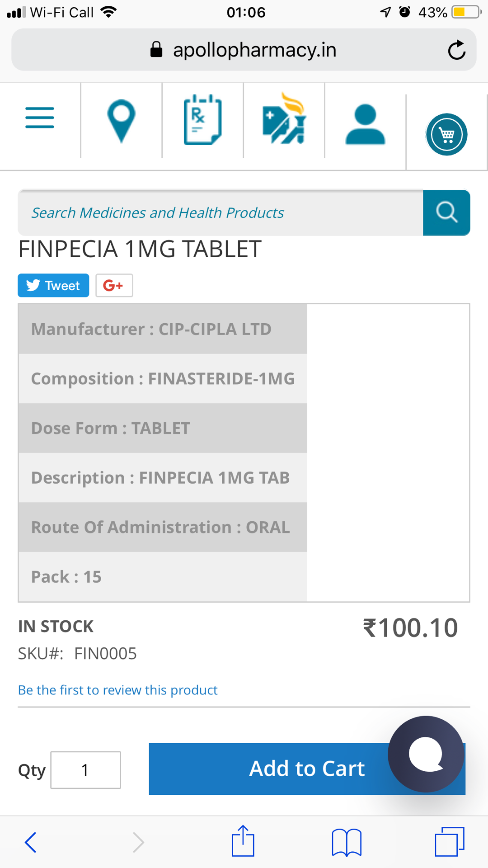Tap the Safari share icon
Viewport: 488px width, 868px height.
click(243, 841)
